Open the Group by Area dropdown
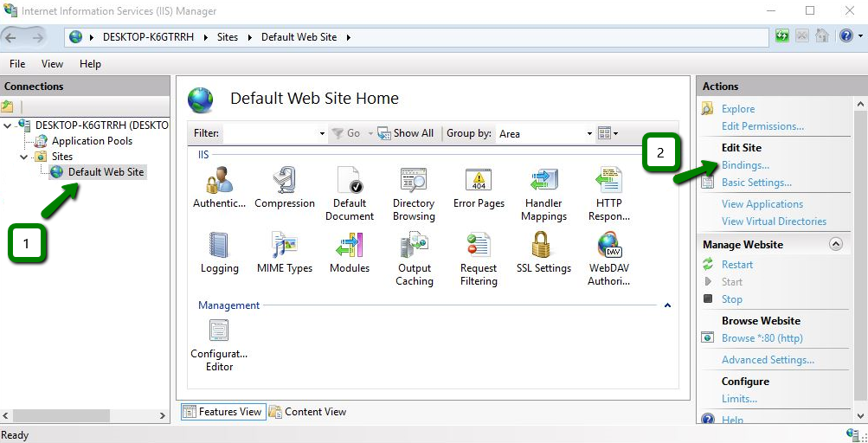Image resolution: width=868 pixels, height=443 pixels. 545,133
